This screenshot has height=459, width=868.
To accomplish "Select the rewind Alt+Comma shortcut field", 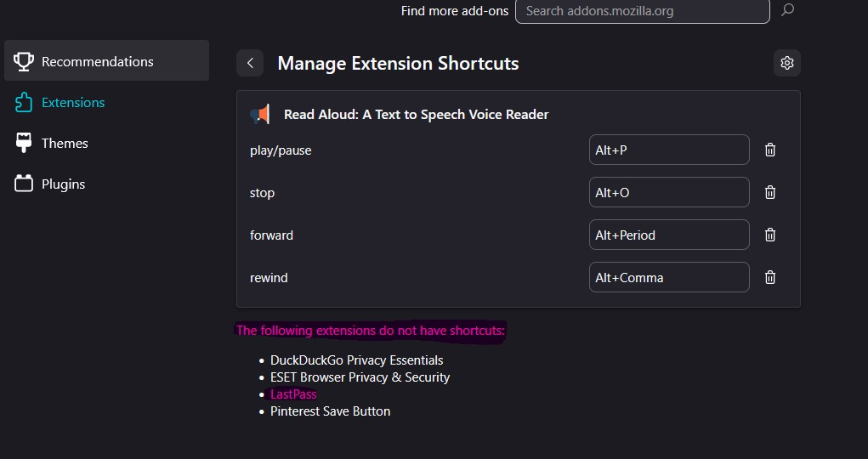I will coord(669,277).
